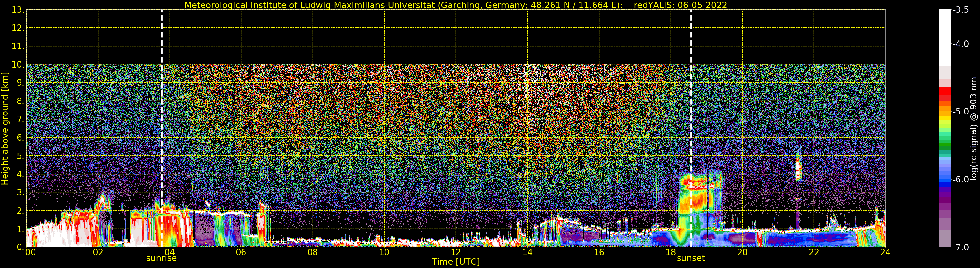
Task: Click the '08' time tick label
Action: 313,252
